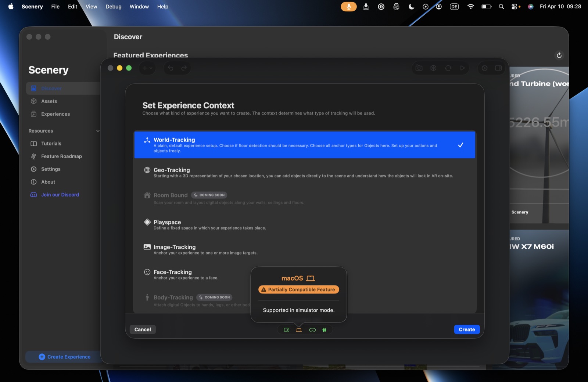588x382 pixels.
Task: Click the 3D cube toolbar icon
Action: coord(434,68)
